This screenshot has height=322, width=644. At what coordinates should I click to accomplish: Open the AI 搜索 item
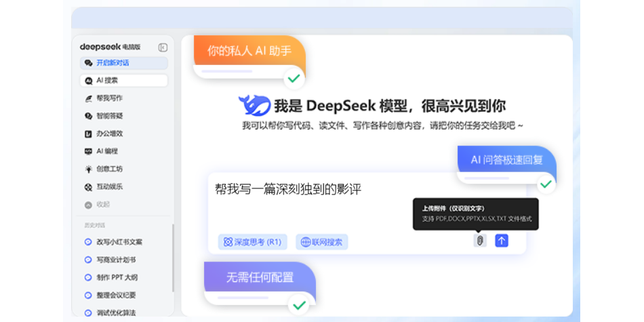tap(123, 81)
